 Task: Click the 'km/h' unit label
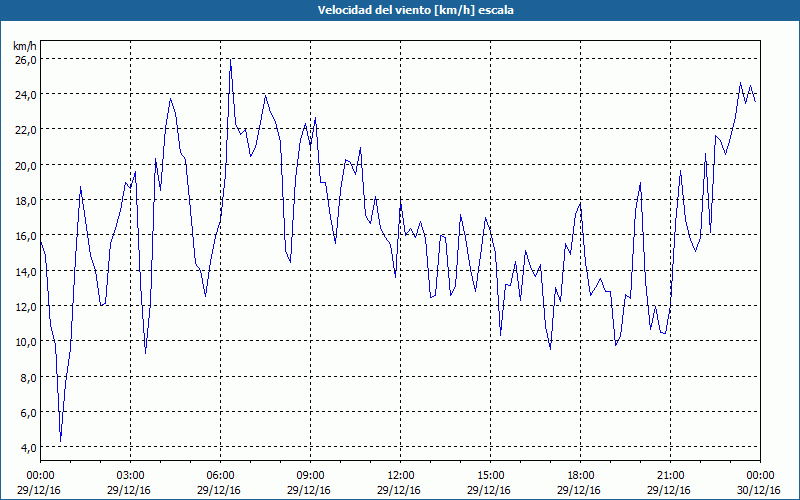25,46
